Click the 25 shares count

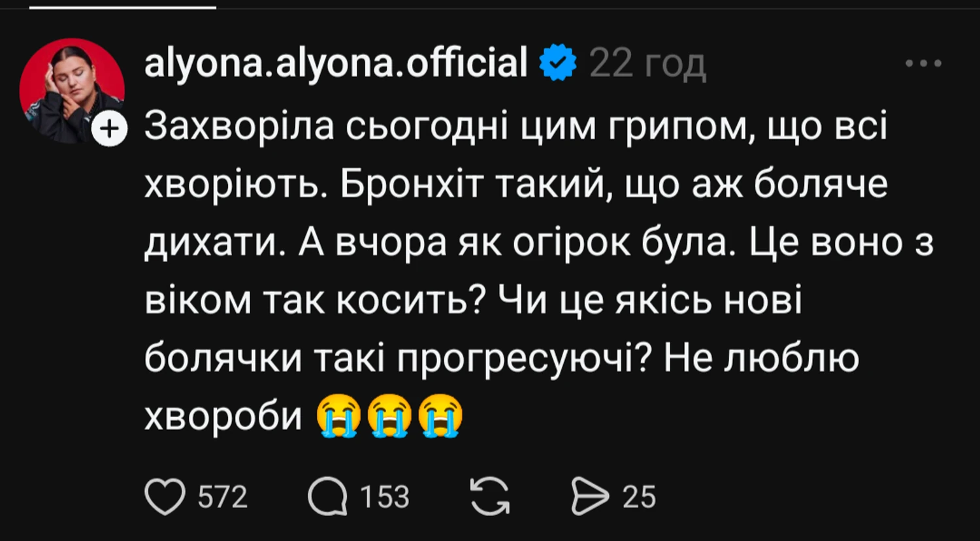coord(638,497)
